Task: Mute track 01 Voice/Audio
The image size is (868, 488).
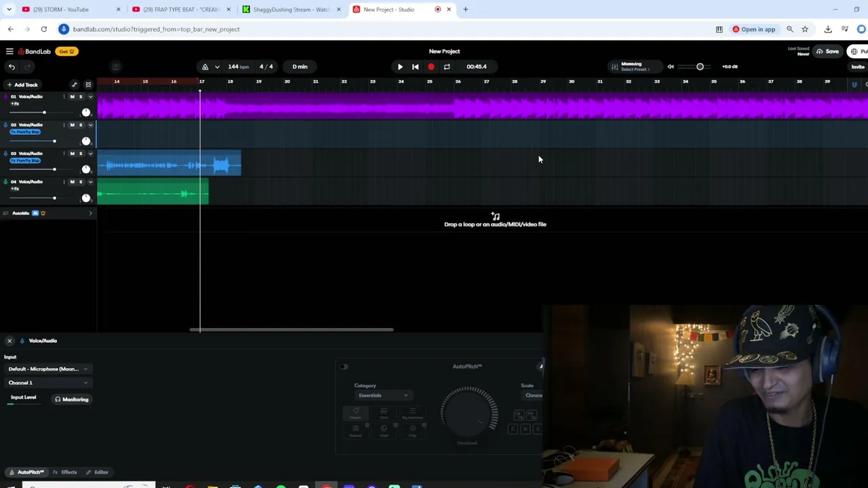Action: [x=72, y=97]
